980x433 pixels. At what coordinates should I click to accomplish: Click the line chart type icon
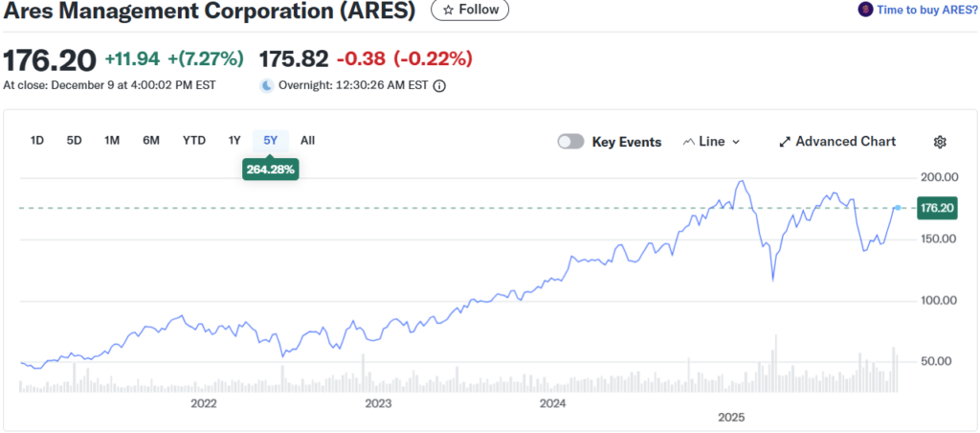tap(688, 142)
